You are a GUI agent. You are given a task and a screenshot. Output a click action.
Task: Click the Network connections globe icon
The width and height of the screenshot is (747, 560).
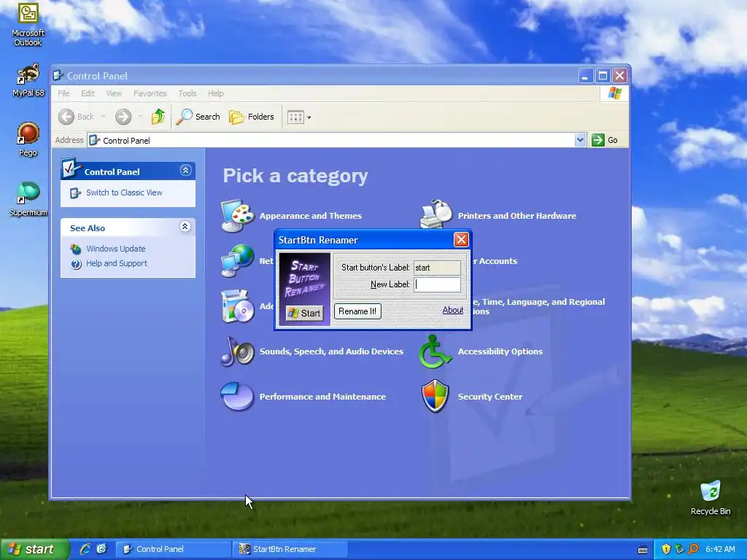click(237, 260)
